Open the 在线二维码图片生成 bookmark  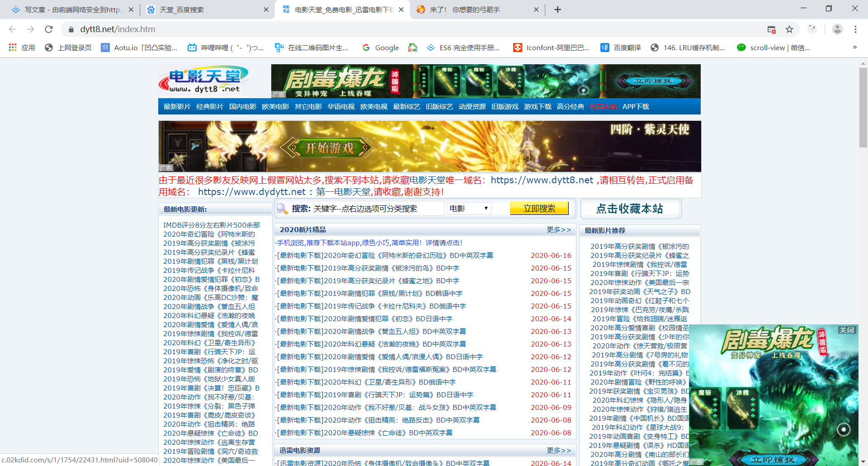click(x=311, y=48)
